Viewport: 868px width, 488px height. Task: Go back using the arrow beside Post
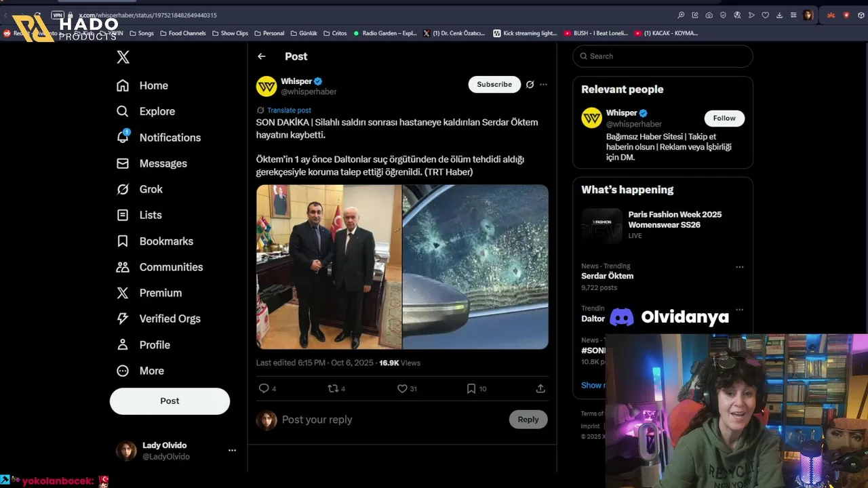[262, 56]
